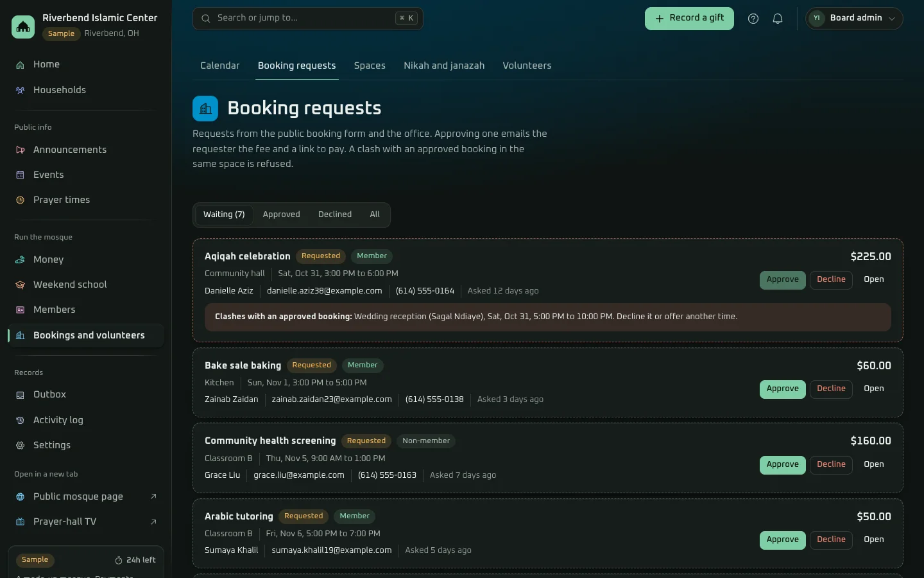Click the Public mosque page globe icon

[x=20, y=497]
